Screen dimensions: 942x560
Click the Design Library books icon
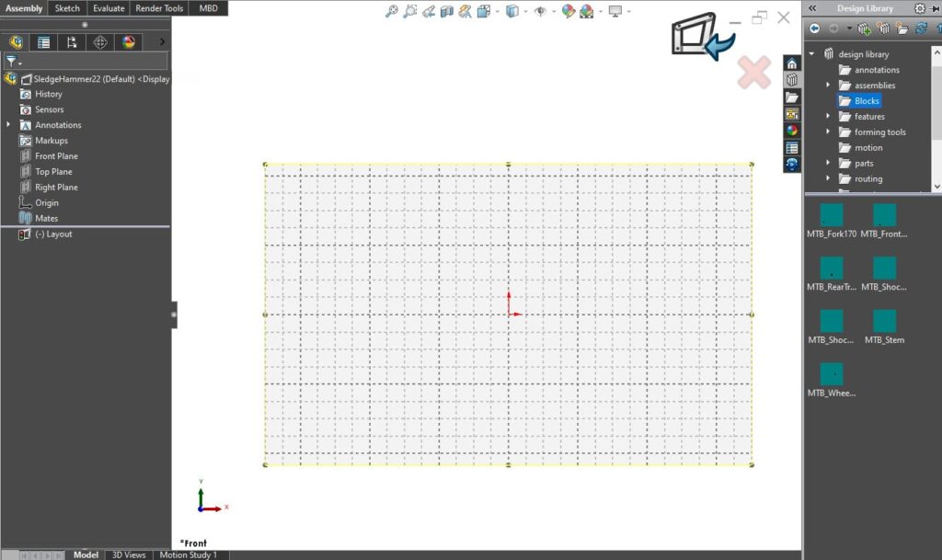(x=791, y=80)
